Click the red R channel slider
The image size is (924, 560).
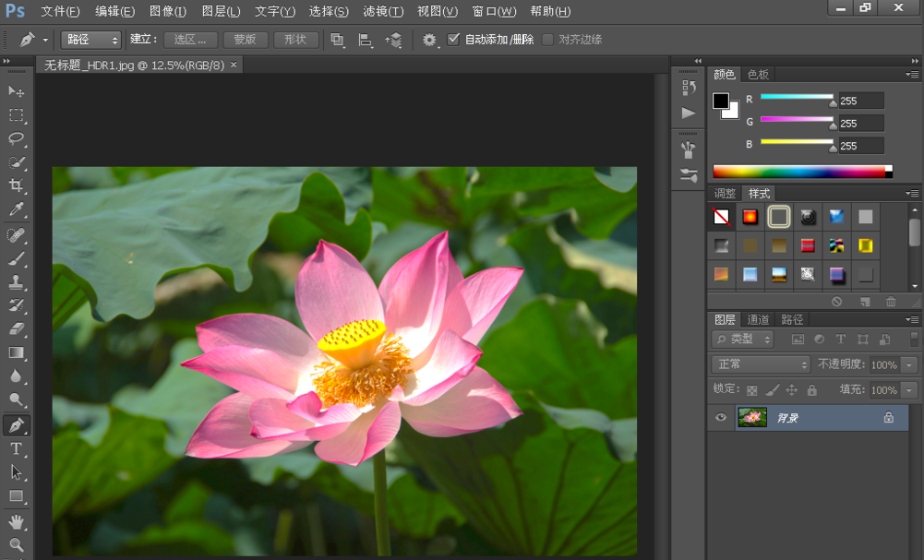pos(797,97)
